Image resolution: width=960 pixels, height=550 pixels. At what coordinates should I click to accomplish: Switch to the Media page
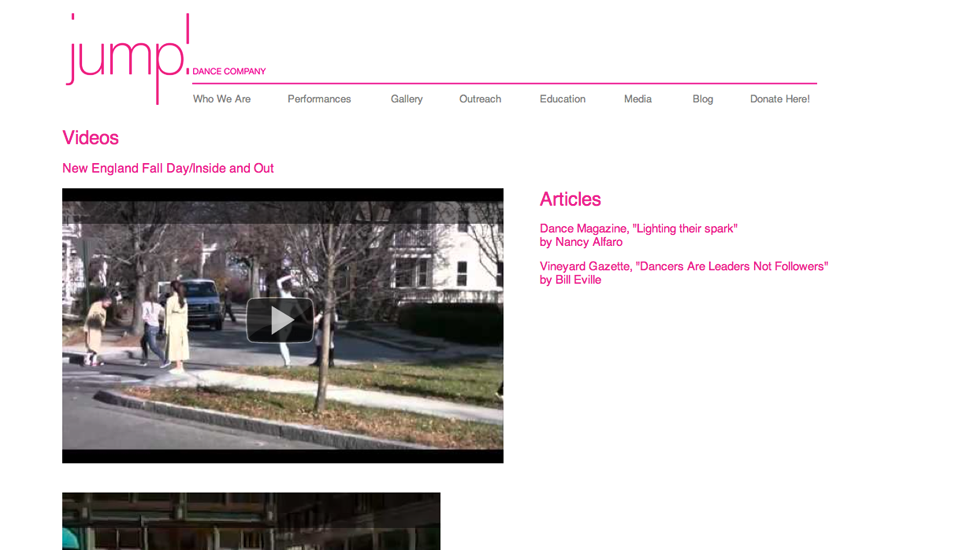(x=637, y=99)
